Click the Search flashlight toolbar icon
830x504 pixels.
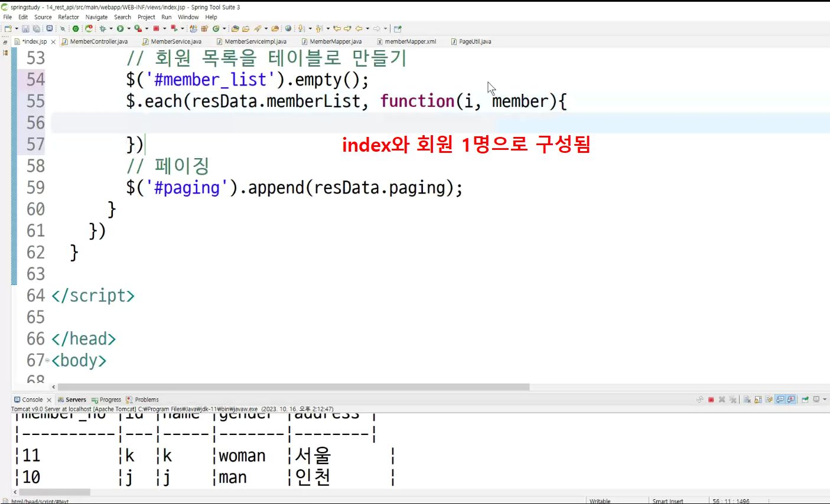coord(258,28)
